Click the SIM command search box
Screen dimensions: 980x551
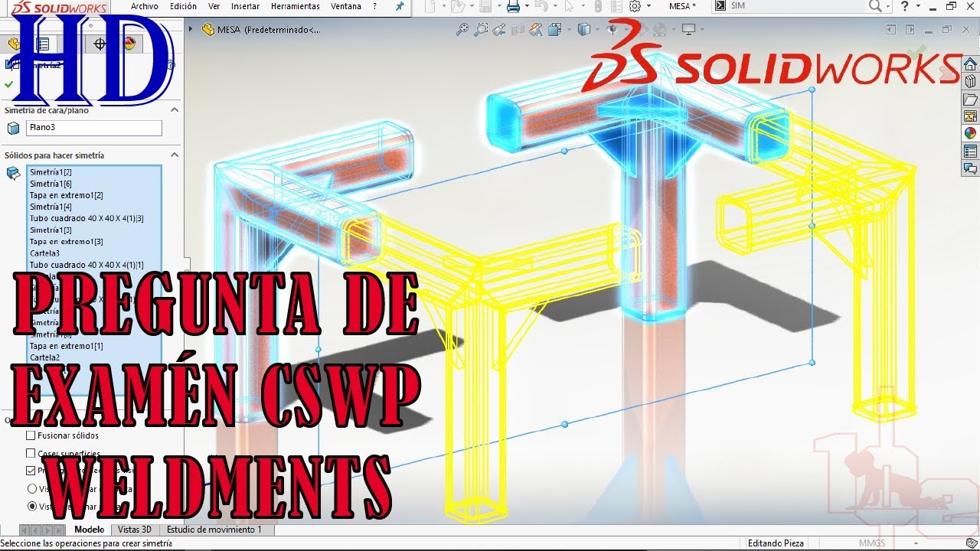(789, 6)
